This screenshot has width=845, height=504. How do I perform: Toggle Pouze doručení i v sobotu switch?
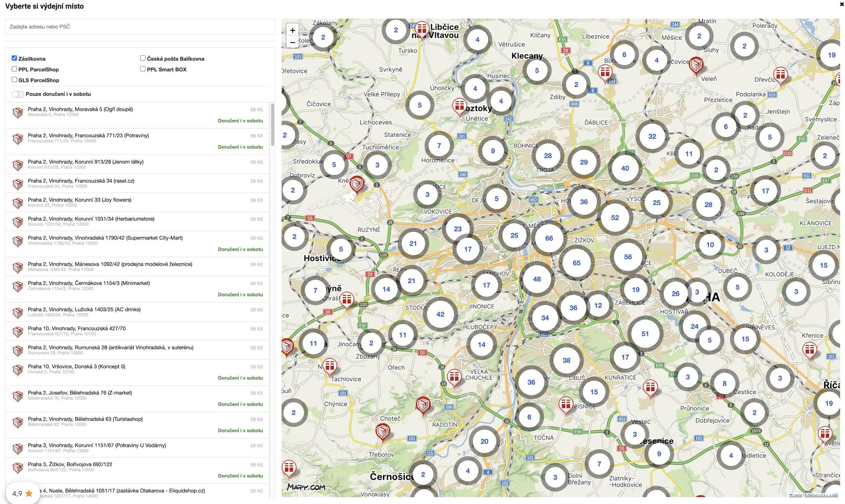(x=18, y=94)
